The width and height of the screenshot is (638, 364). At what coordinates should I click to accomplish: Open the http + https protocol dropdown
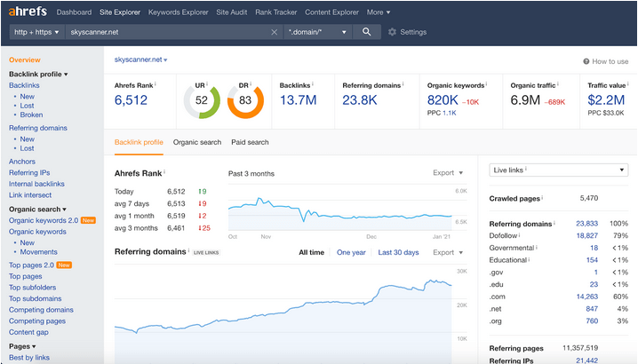(36, 32)
